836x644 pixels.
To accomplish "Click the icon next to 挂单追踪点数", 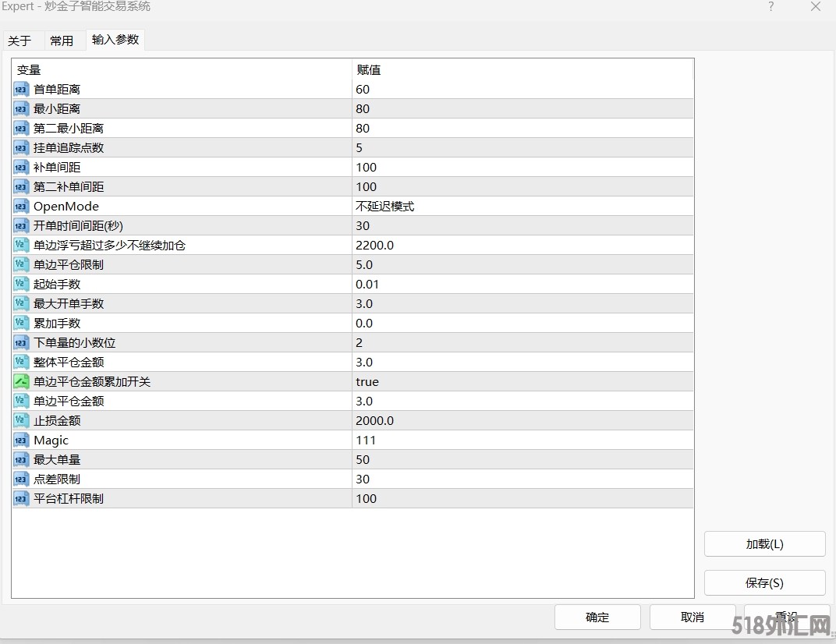I will coord(21,147).
